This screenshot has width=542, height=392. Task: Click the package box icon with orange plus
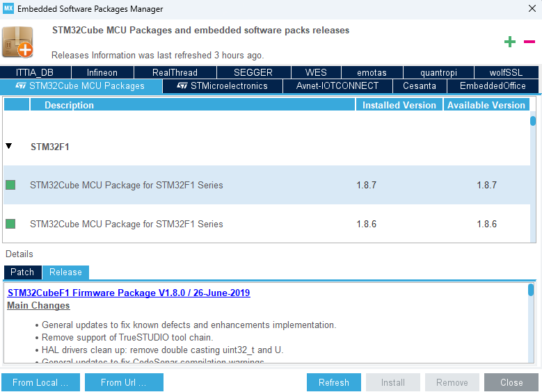click(x=17, y=42)
